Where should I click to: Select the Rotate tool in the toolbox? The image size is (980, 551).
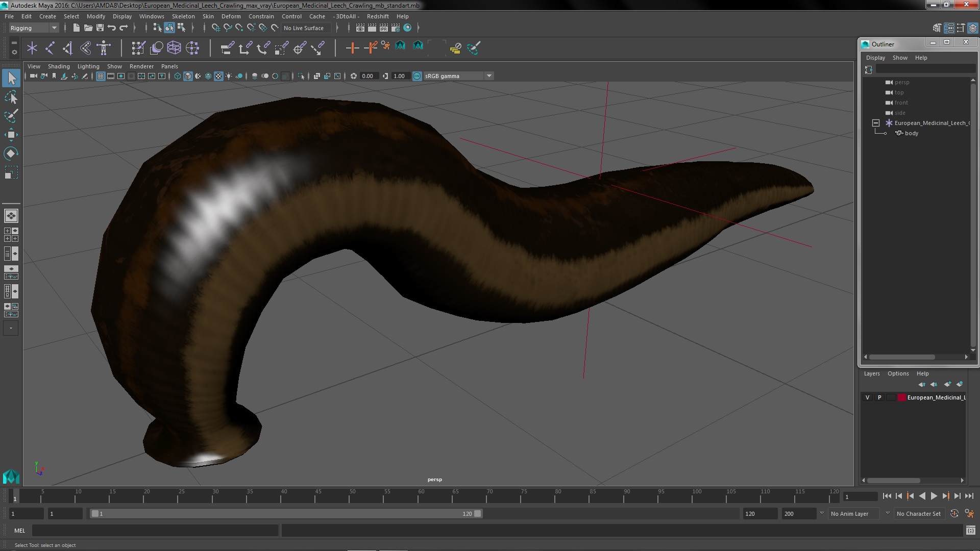pos(11,154)
